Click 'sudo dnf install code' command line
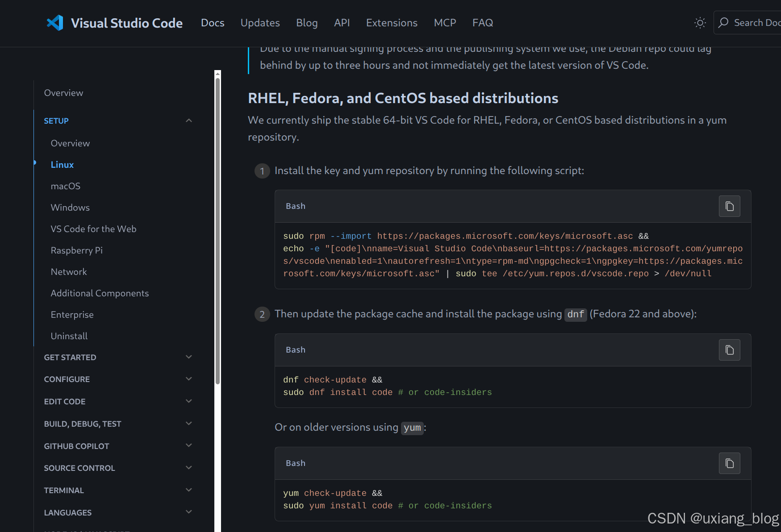This screenshot has height=532, width=781. (387, 392)
